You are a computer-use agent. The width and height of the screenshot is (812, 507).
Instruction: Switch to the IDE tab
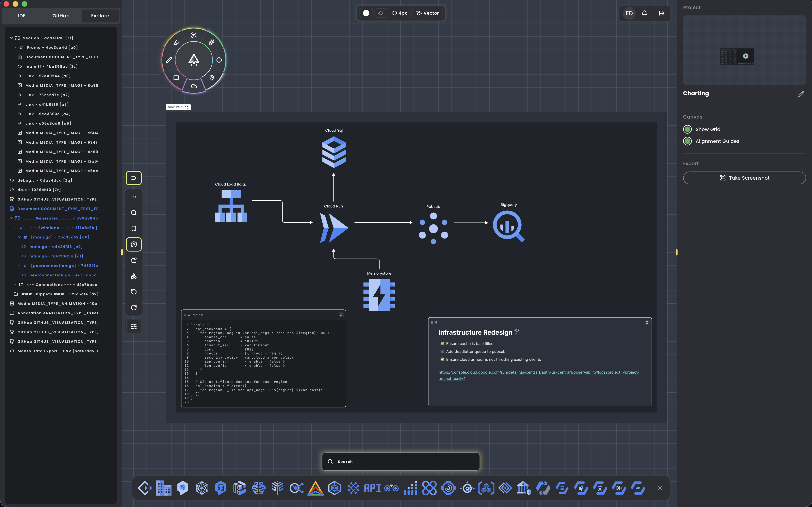pyautogui.click(x=22, y=16)
